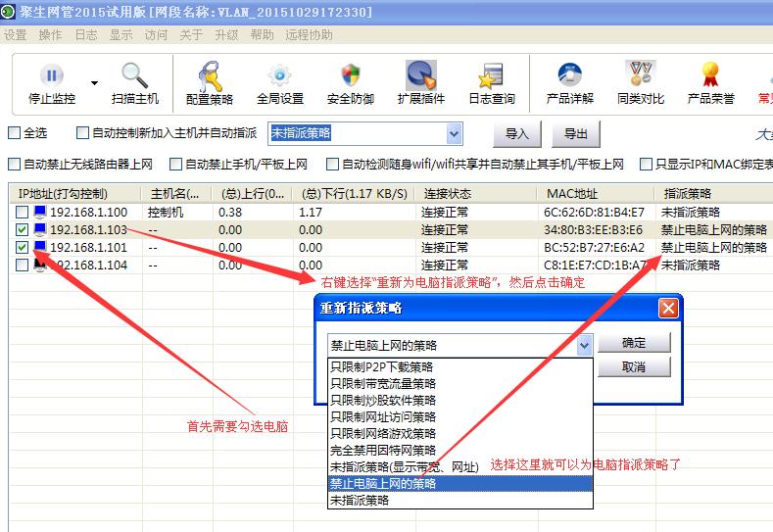This screenshot has width=773, height=532.
Task: Click the 日志查询 toolbar icon
Action: pos(491,75)
